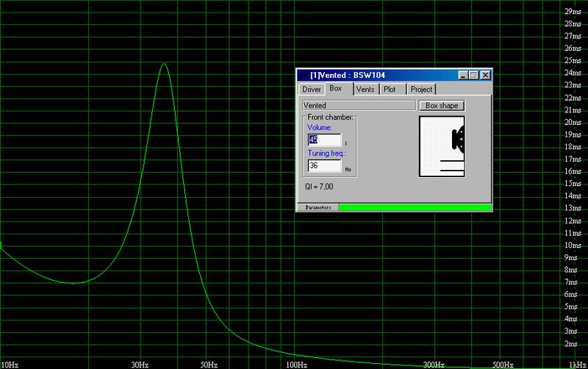Click the window title bar app icon
Viewport: 588px width, 369px height.
click(303, 75)
